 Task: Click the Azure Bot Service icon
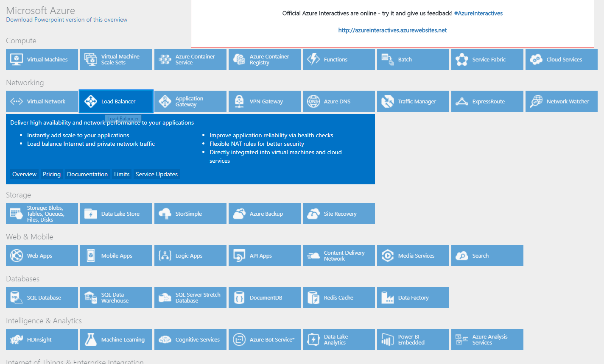coord(239,339)
